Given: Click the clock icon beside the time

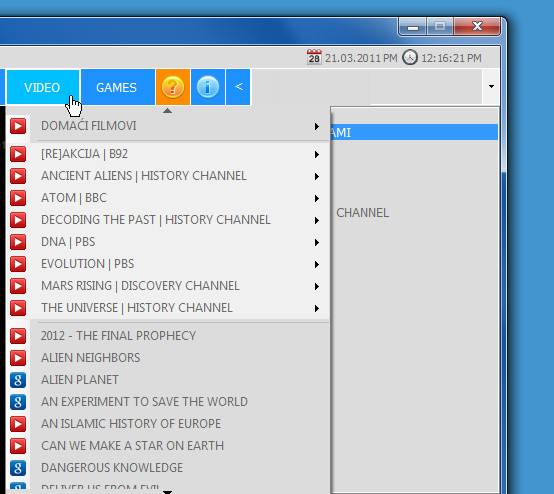Looking at the screenshot, I should [x=410, y=57].
